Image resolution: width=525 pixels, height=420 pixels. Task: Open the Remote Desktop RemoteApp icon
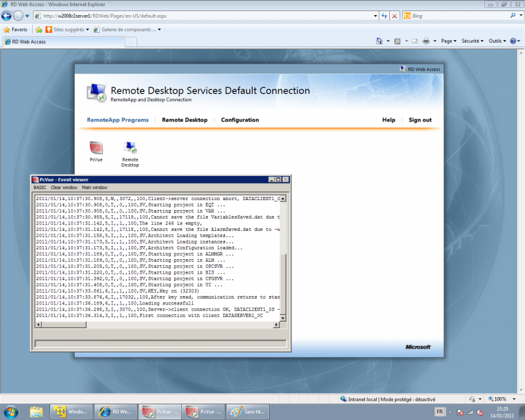[x=130, y=154]
